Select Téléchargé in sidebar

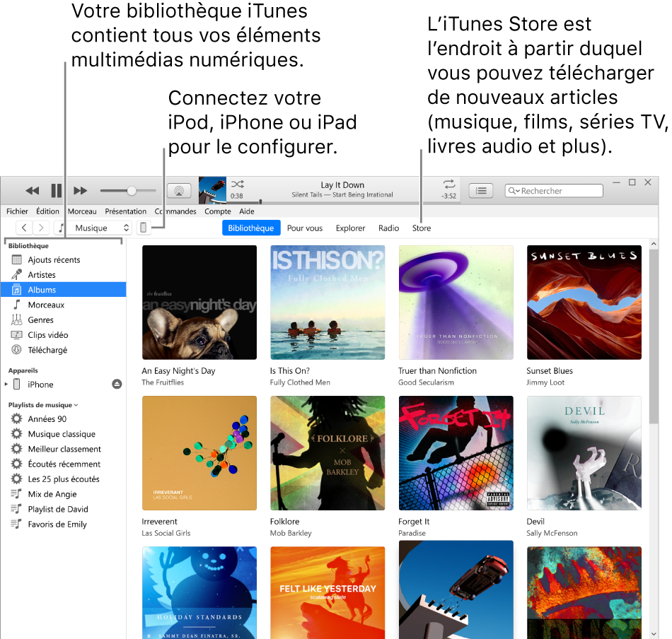(x=64, y=349)
